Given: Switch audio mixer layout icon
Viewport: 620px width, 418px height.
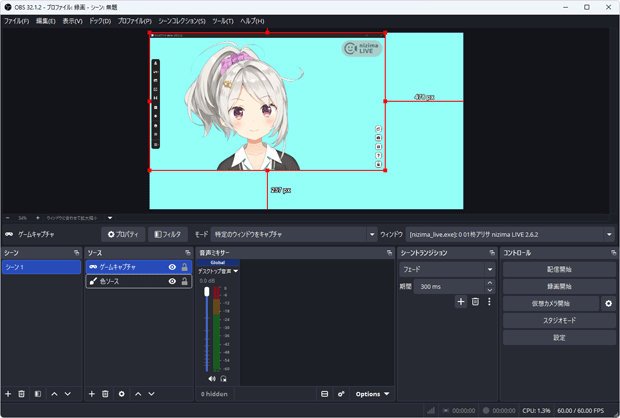Looking at the screenshot, I should pyautogui.click(x=324, y=394).
